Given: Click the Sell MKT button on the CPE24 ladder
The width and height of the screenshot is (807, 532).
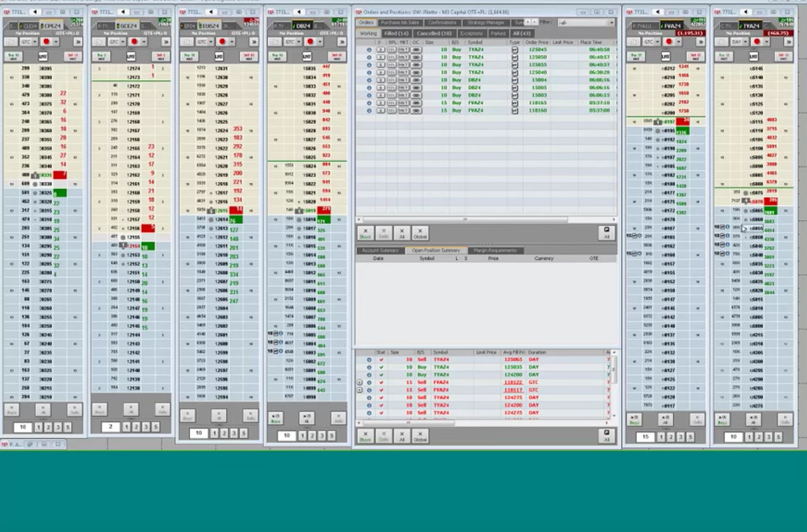Looking at the screenshot, I should (73, 55).
